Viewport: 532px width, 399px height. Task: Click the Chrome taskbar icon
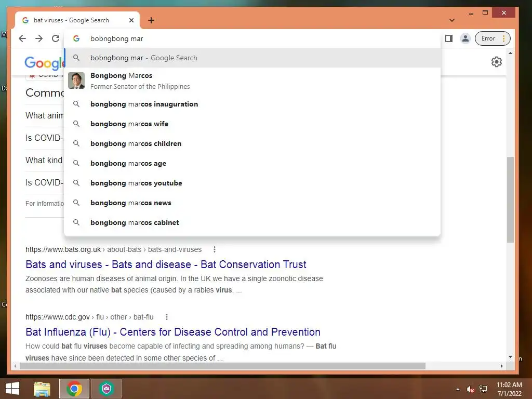pos(74,389)
